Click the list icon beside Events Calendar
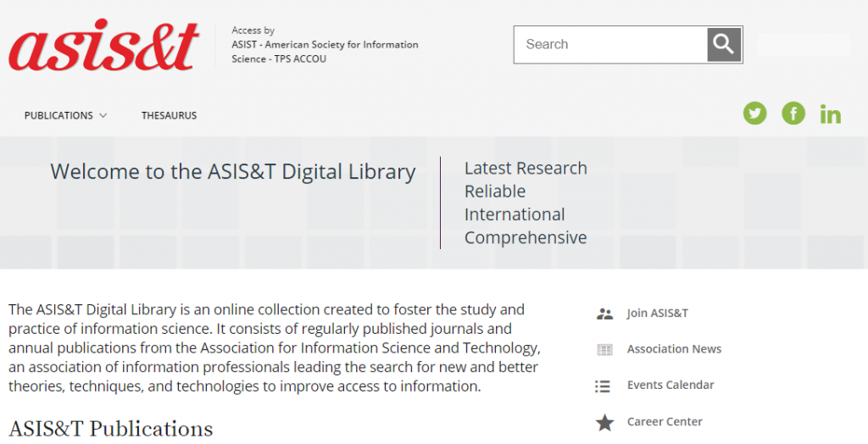 pos(603,386)
